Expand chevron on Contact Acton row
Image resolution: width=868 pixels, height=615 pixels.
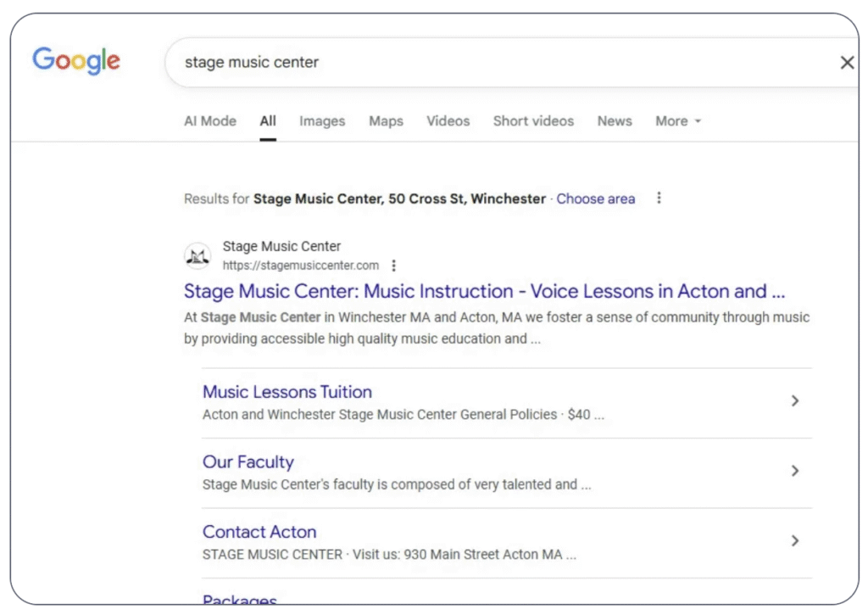point(795,540)
